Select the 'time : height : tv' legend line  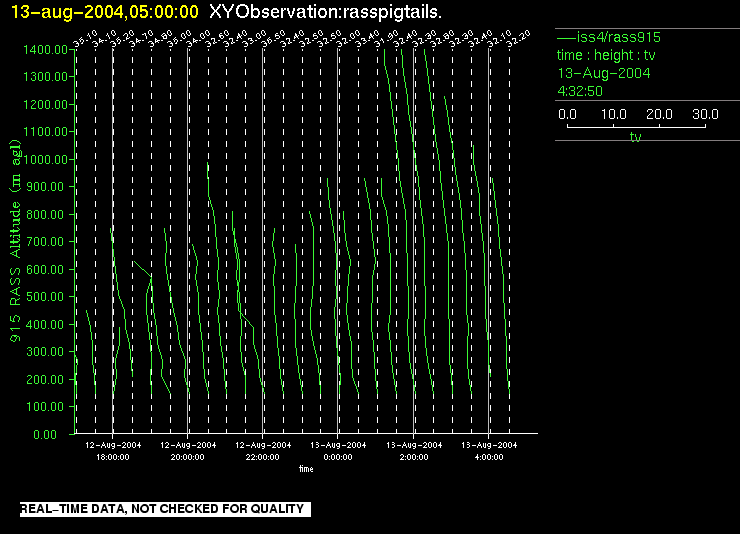605,55
